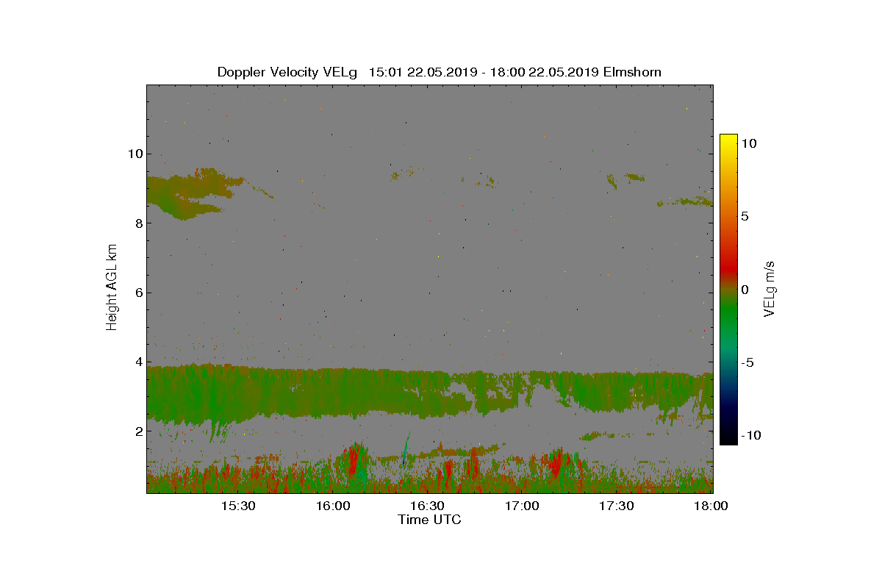Click the red updraft plume just after 16:00

pos(354,463)
